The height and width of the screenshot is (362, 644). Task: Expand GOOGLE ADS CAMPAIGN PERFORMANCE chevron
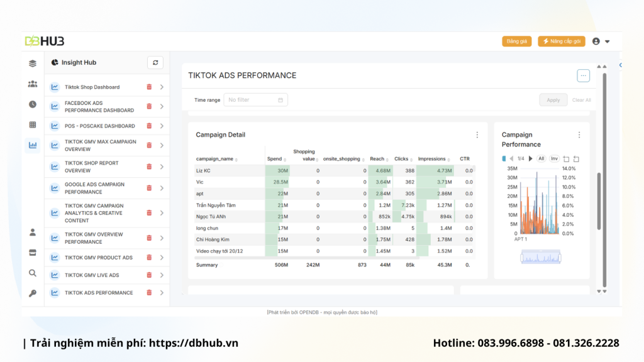tap(162, 188)
